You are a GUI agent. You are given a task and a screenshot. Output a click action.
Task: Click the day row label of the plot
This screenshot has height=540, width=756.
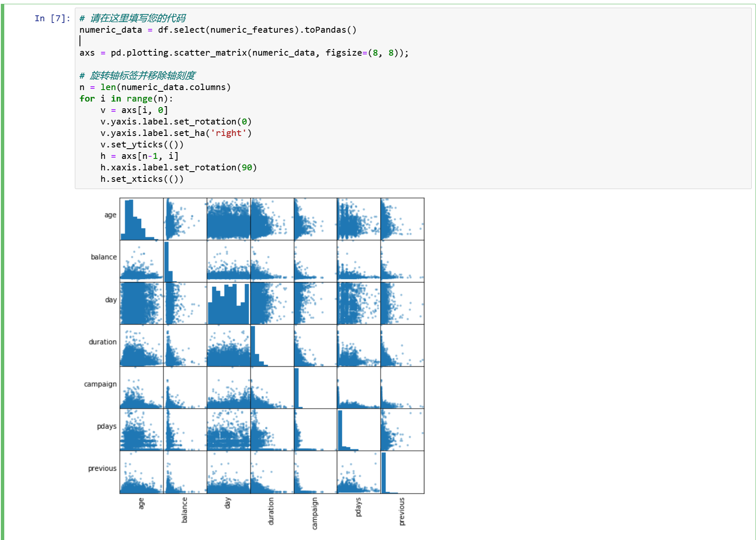[111, 300]
